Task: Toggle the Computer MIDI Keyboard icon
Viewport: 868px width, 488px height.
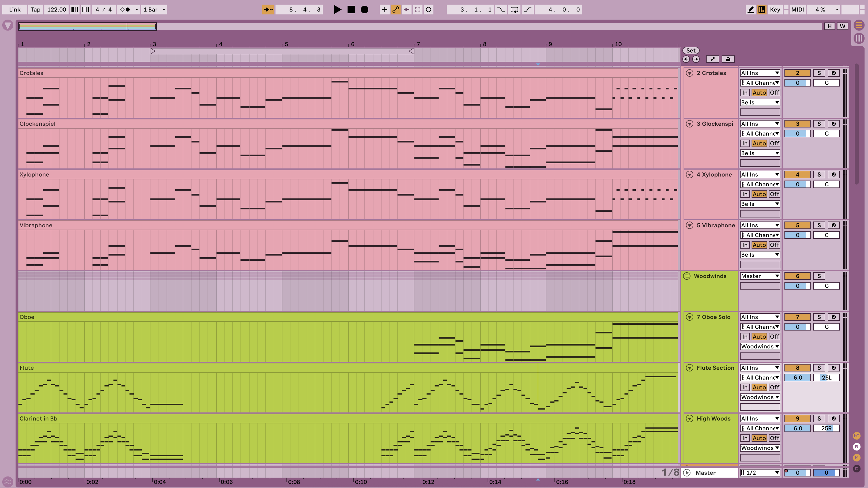Action: pyautogui.click(x=762, y=10)
